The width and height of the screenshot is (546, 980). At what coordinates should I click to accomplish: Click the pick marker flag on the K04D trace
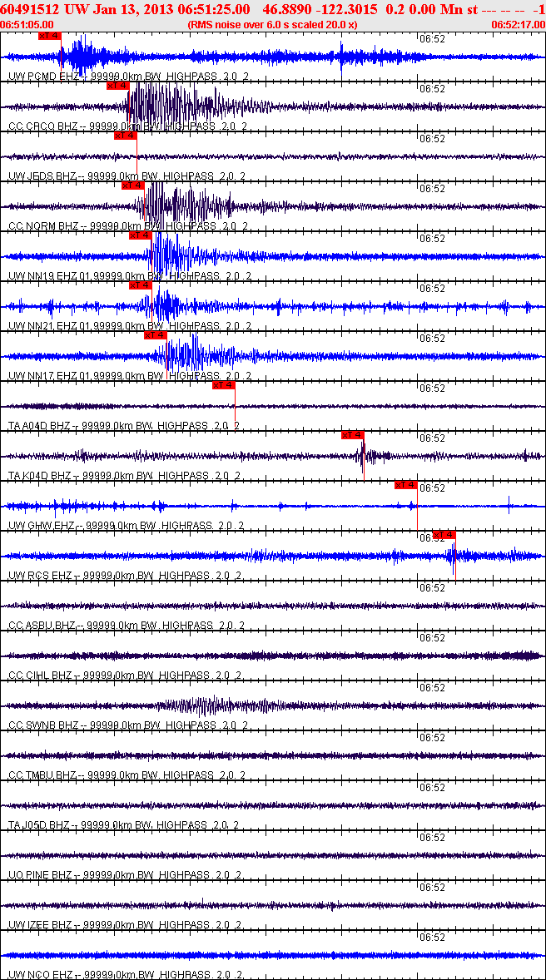pyautogui.click(x=352, y=436)
